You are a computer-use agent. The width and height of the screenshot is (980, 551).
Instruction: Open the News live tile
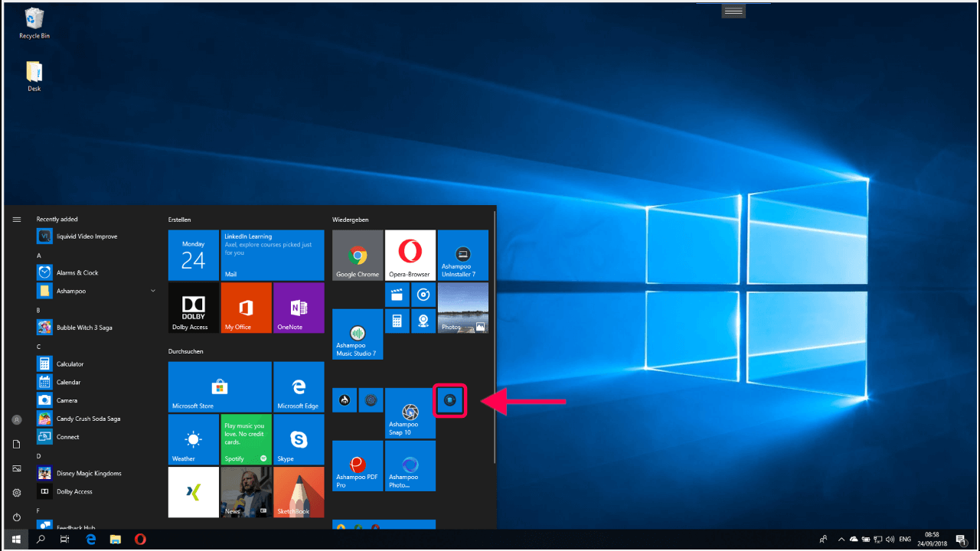pos(246,492)
